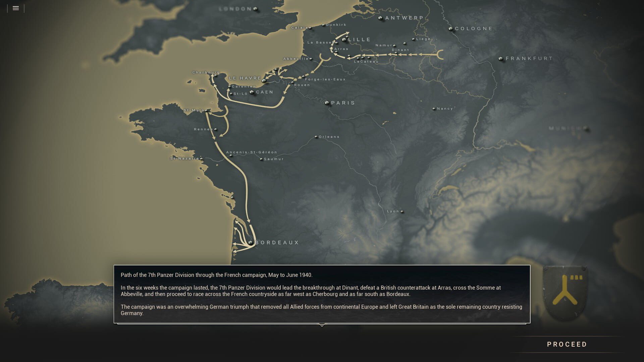Select the London marker
Screen dimensions: 644x362
tap(254, 8)
